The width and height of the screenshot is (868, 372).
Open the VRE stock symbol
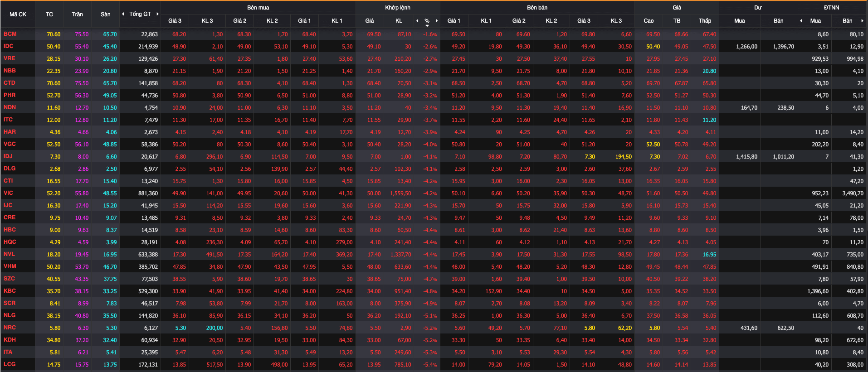[10, 58]
